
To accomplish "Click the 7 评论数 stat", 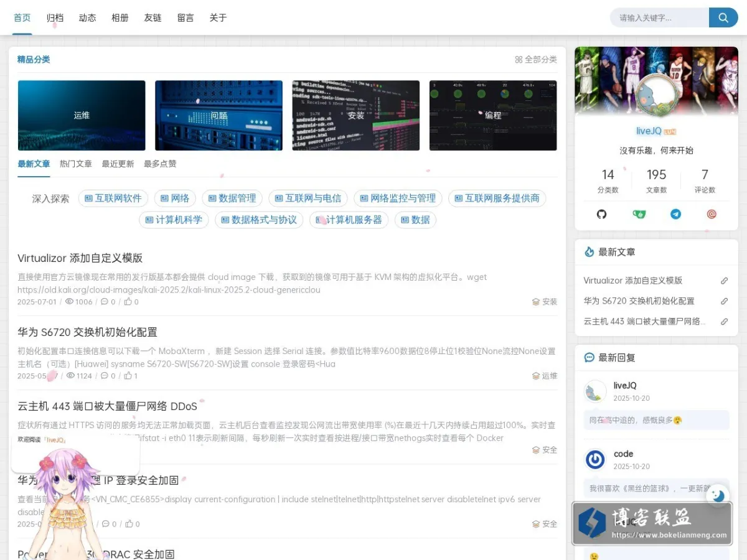I will click(x=705, y=181).
